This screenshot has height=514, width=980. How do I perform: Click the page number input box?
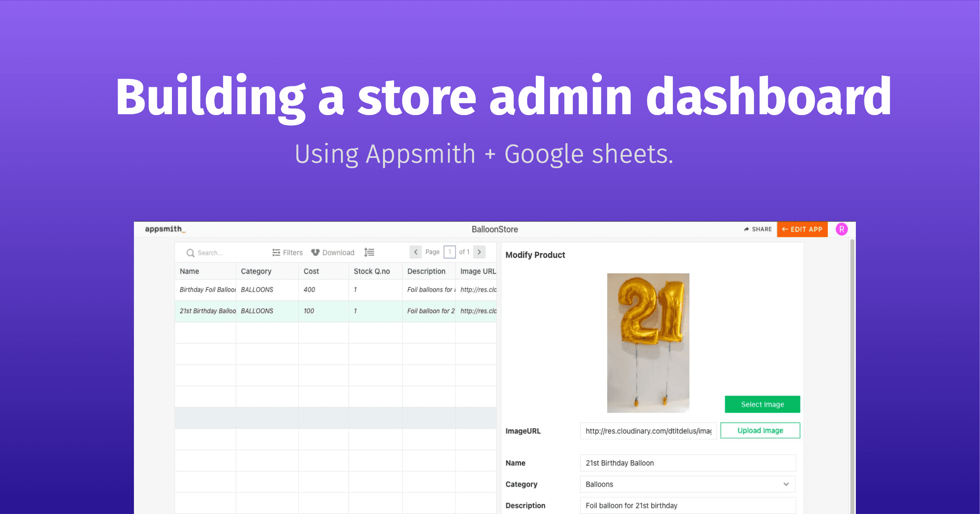[450, 252]
